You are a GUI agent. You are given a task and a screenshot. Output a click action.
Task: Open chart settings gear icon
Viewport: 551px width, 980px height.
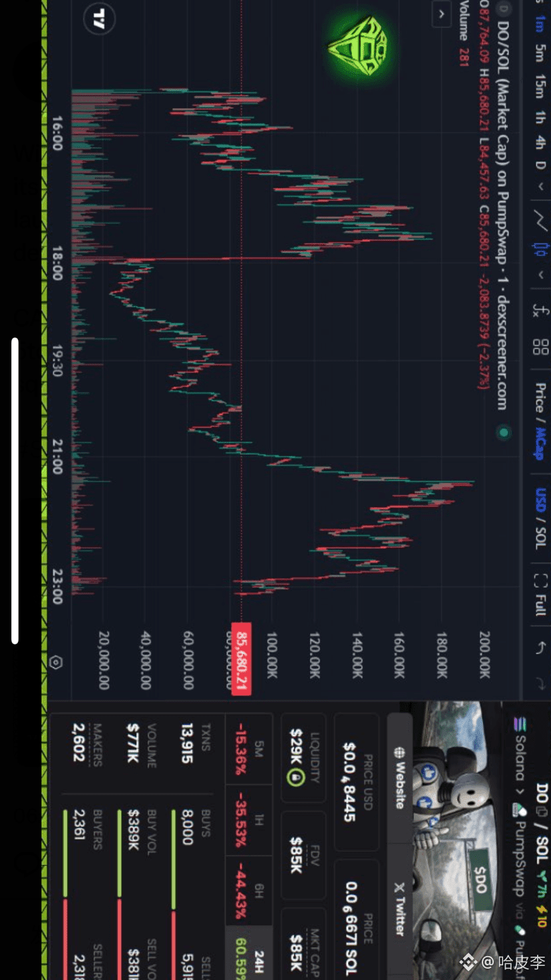[x=56, y=662]
